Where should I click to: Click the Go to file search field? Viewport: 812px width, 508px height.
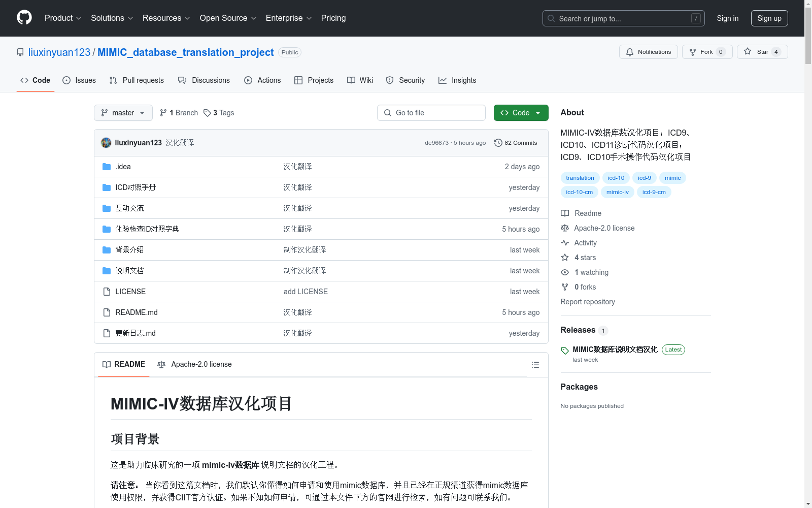coord(431,112)
